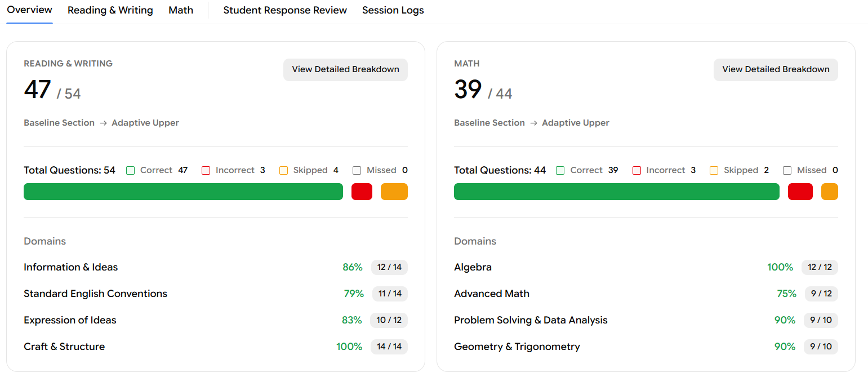View Detailed Breakdown for Reading & Writing

coord(345,69)
